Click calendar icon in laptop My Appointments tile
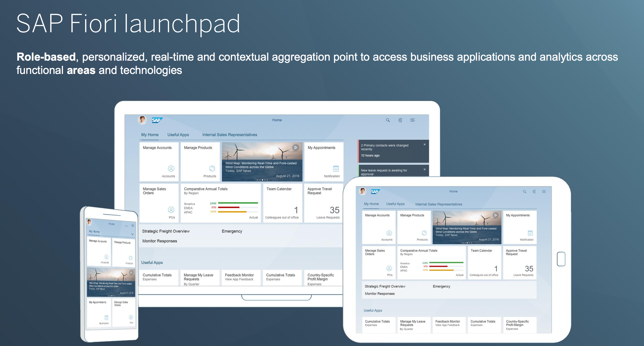Screen dimensions: 644x346 coord(336,169)
